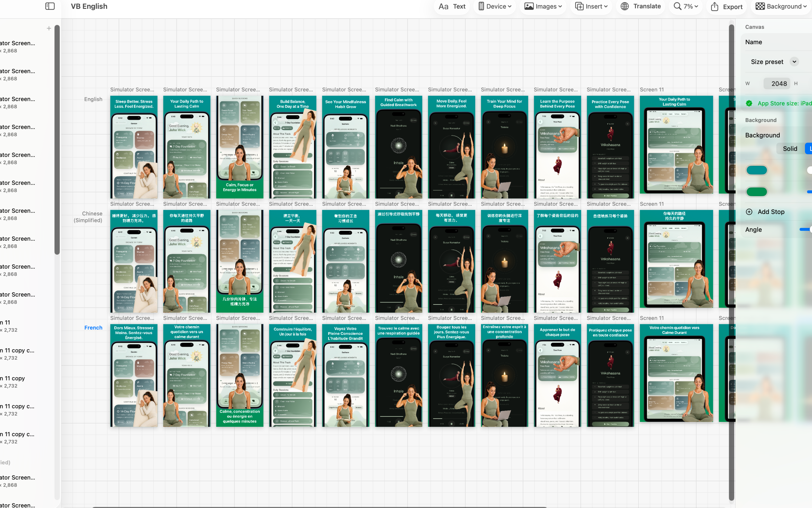This screenshot has height=508, width=812.
Task: Adjust the Angle slider
Action: (x=805, y=230)
